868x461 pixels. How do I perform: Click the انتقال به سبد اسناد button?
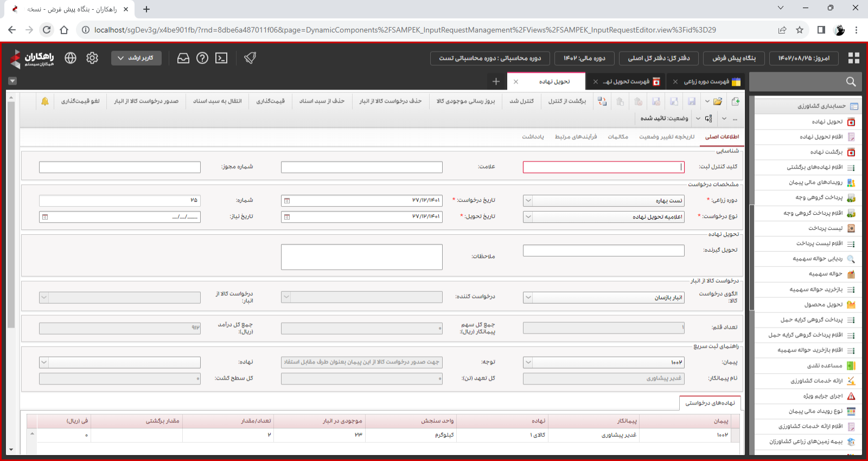217,101
